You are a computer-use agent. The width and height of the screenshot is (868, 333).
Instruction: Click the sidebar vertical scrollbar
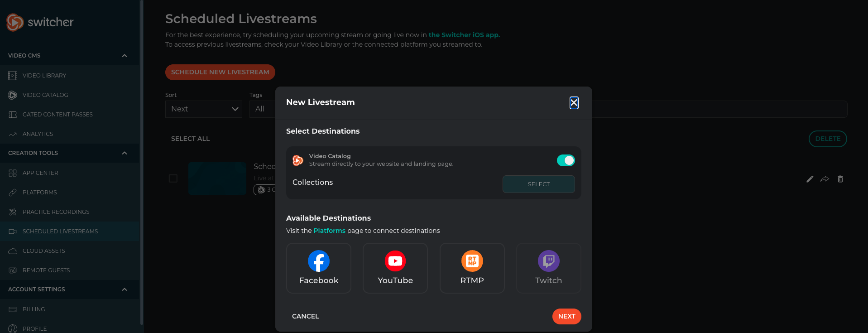[x=142, y=163]
